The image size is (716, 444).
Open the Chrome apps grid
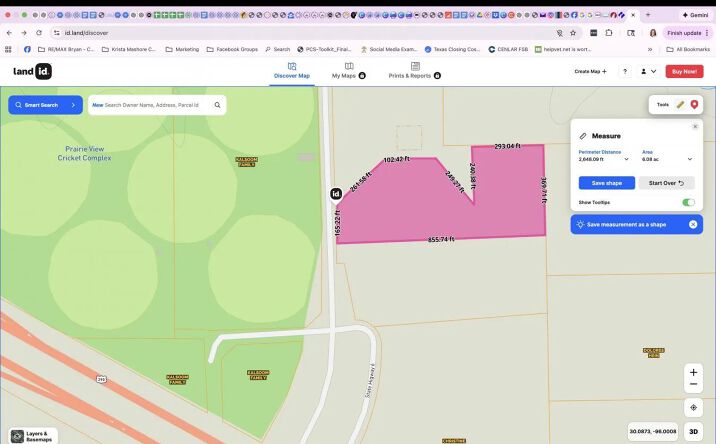click(8, 49)
